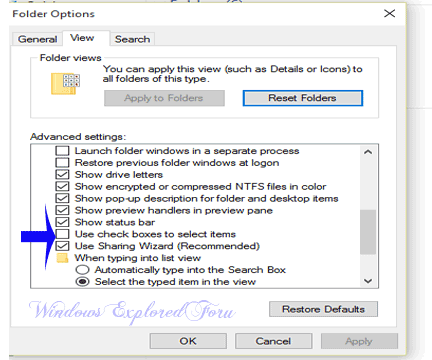The width and height of the screenshot is (432, 360).
Task: Click the Reset Folders button
Action: (x=303, y=98)
